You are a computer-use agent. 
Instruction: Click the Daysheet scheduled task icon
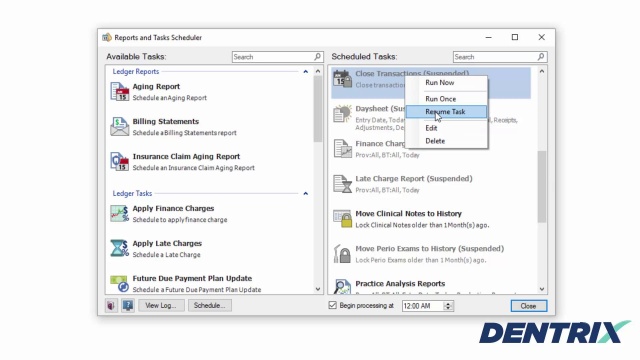(342, 114)
